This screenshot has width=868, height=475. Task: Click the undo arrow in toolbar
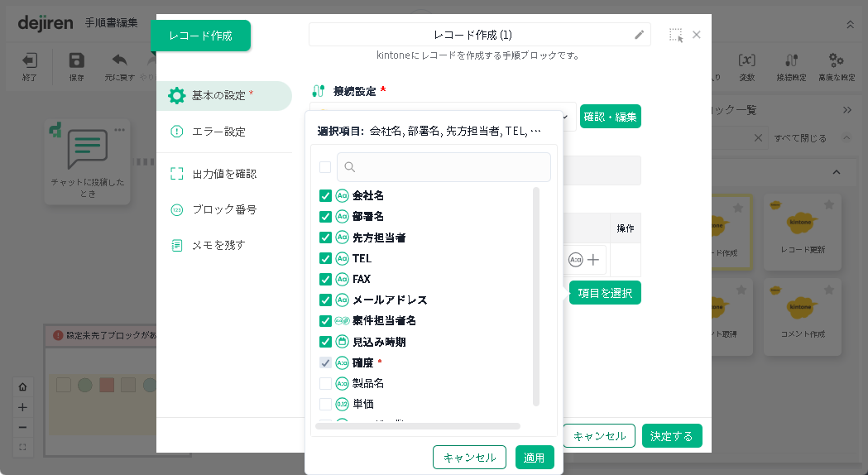[x=119, y=60]
